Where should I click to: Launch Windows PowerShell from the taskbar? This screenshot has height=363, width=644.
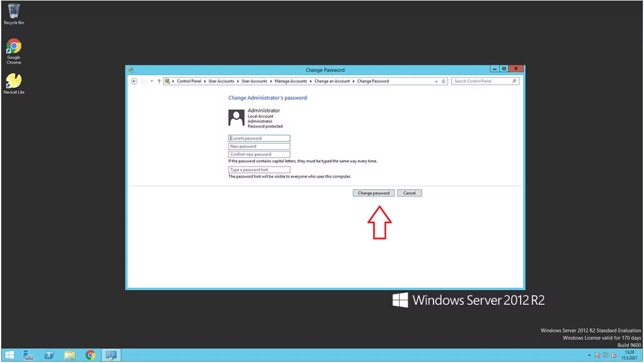pyautogui.click(x=49, y=355)
